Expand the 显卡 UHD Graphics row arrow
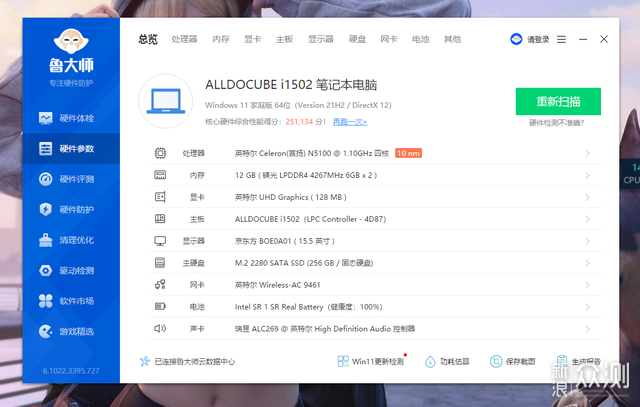640x407 pixels. pos(587,198)
